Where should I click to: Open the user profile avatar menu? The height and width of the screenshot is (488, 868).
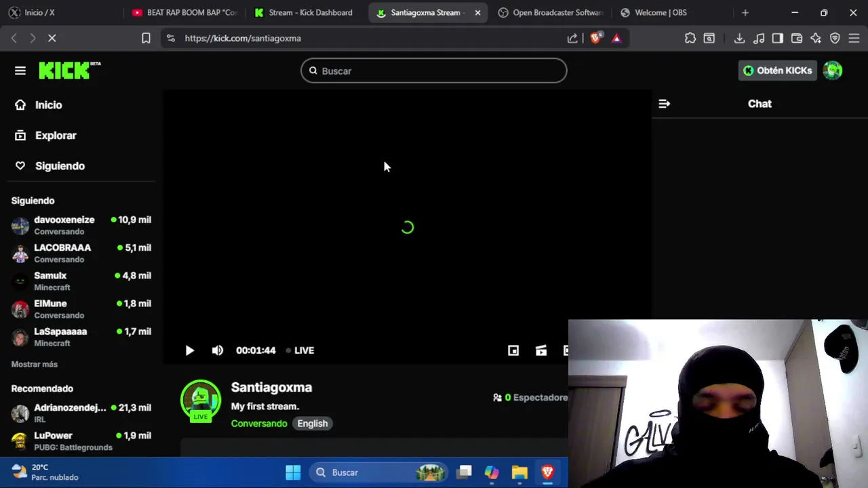833,70
